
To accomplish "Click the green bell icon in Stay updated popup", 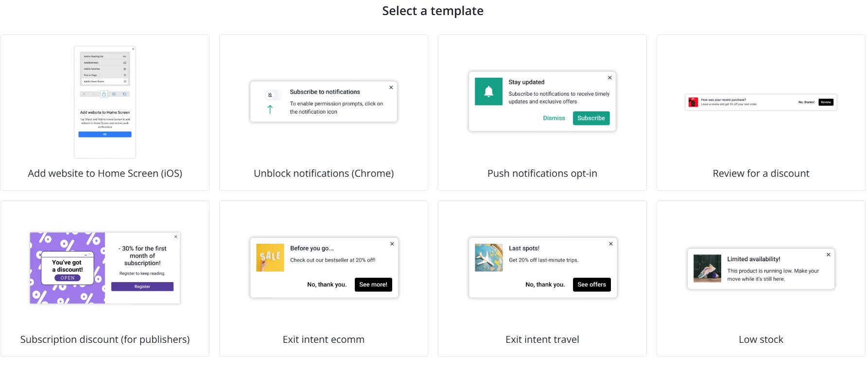I will [x=488, y=91].
